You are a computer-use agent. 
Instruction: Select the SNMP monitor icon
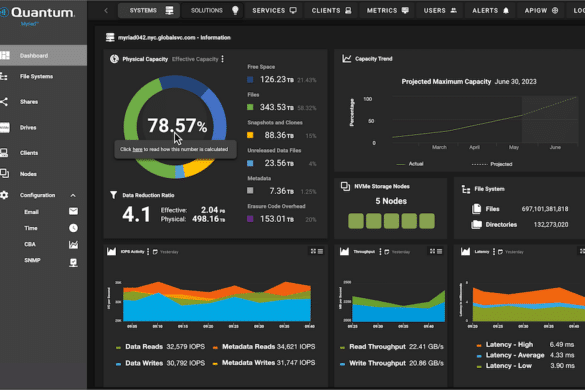click(x=73, y=262)
